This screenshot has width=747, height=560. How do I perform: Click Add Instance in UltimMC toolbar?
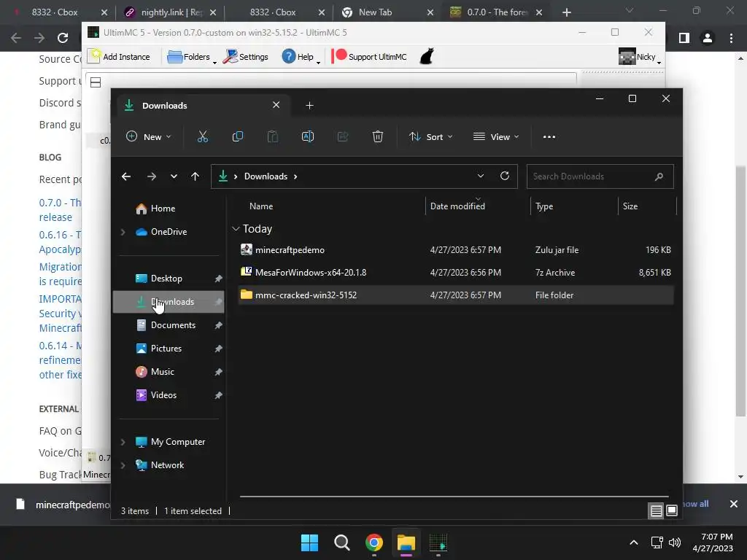[119, 57]
